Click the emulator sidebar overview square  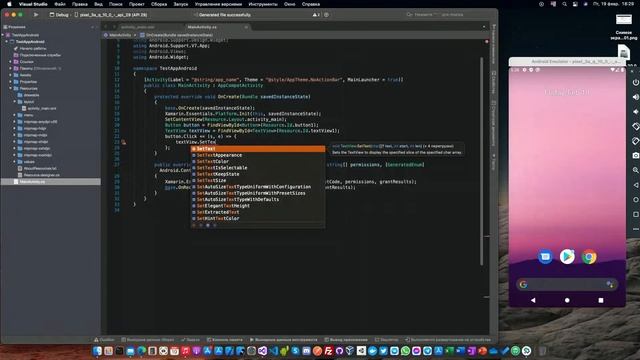[636, 214]
